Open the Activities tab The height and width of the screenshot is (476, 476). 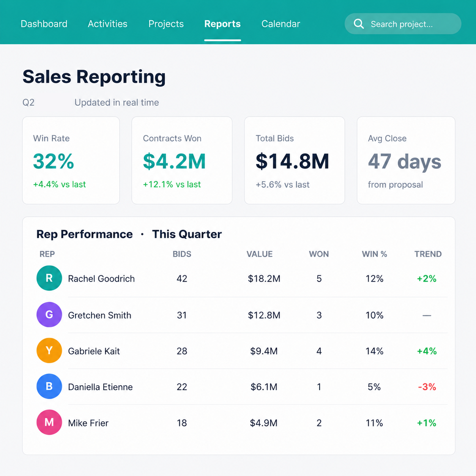pos(107,24)
